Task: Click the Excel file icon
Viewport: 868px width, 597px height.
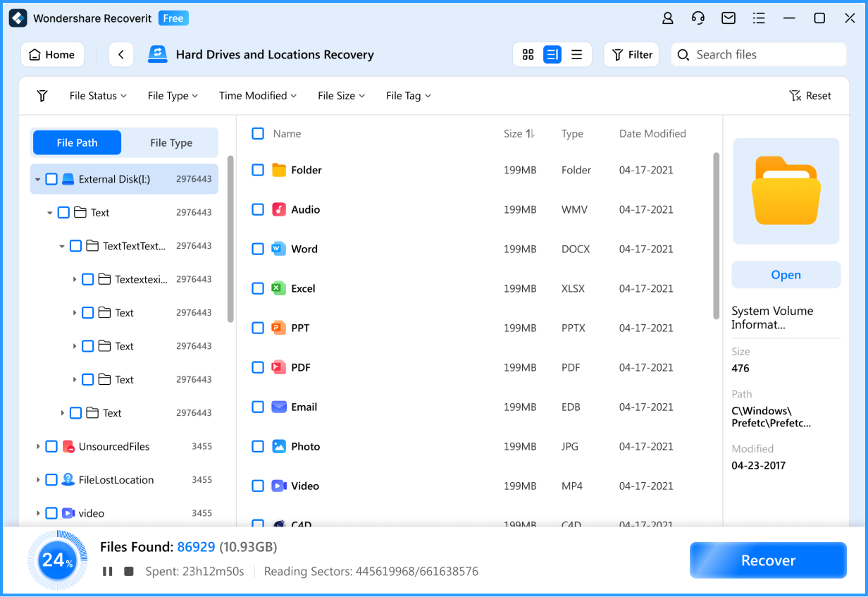Action: pyautogui.click(x=279, y=288)
